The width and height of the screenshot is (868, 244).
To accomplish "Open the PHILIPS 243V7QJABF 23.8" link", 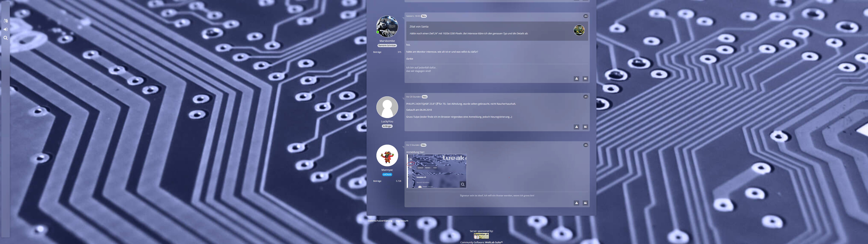I will click(x=421, y=104).
